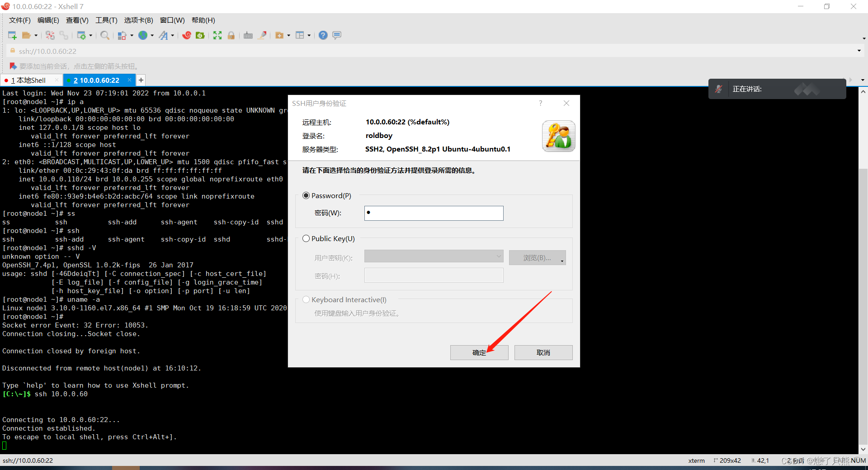Select the Keyboard Interactive(I) radio option
This screenshot has width=868, height=470.
coord(306,299)
